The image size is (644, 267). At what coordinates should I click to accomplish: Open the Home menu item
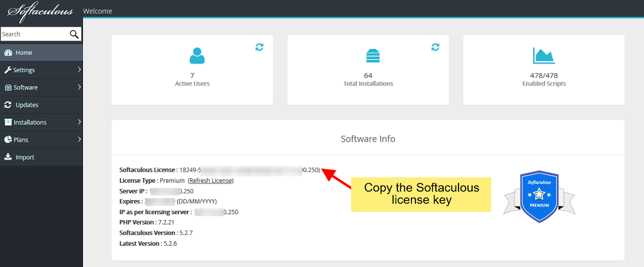(x=41, y=53)
